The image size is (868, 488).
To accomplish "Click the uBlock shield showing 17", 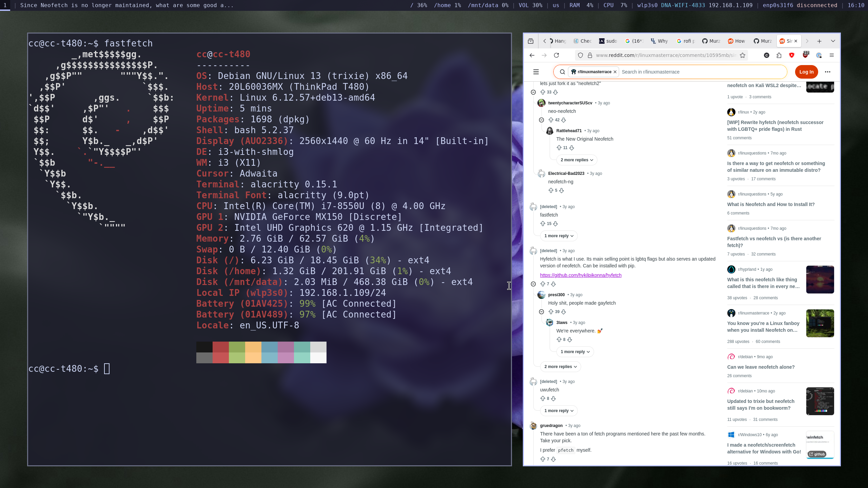I will [806, 55].
